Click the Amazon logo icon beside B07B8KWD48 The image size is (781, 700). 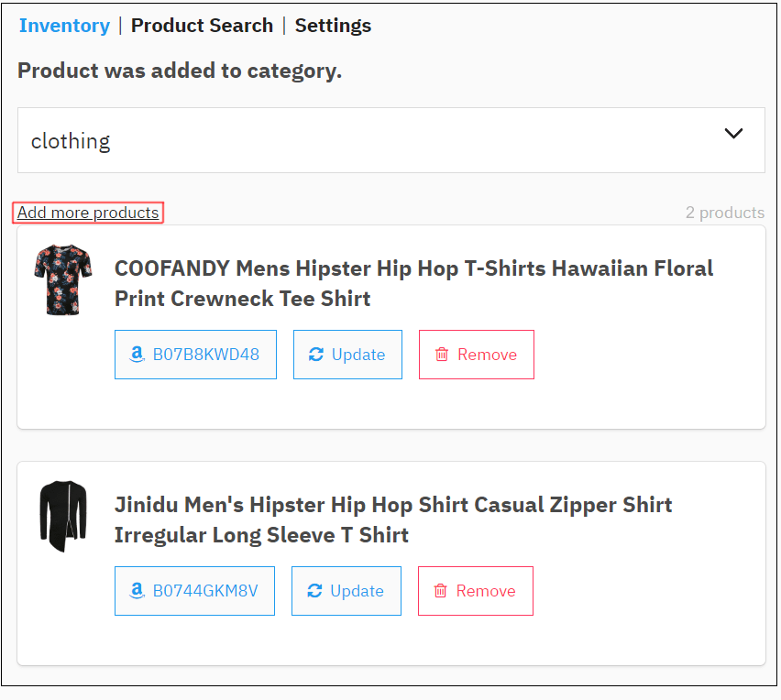(137, 354)
